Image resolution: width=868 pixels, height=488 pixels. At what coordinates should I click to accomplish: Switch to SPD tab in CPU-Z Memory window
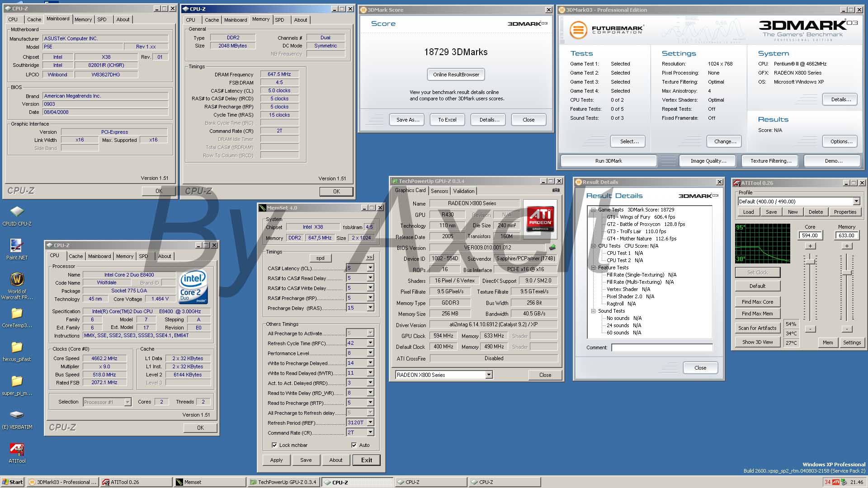279,20
